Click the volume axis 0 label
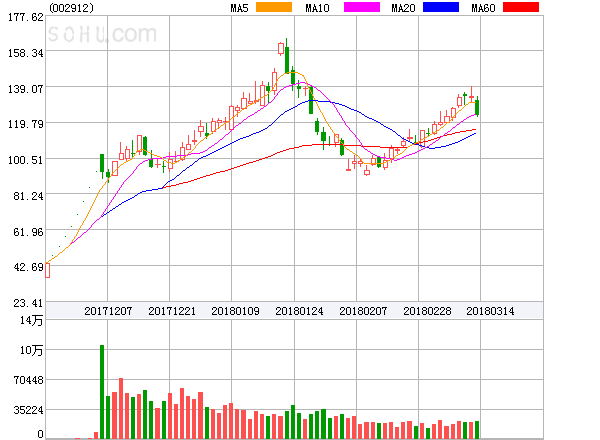 [x=40, y=434]
